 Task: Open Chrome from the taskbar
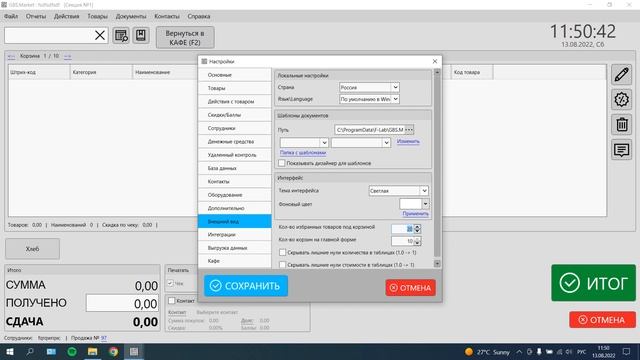click(x=113, y=352)
